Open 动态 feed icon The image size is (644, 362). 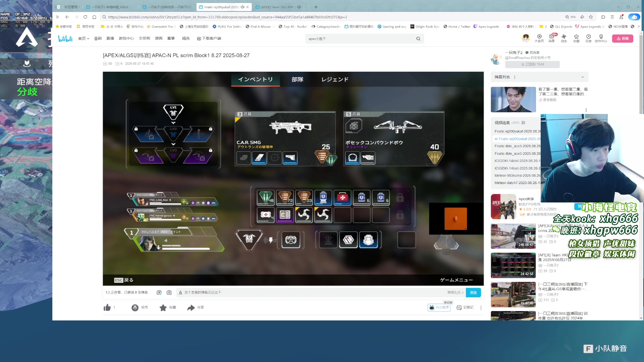(x=564, y=38)
